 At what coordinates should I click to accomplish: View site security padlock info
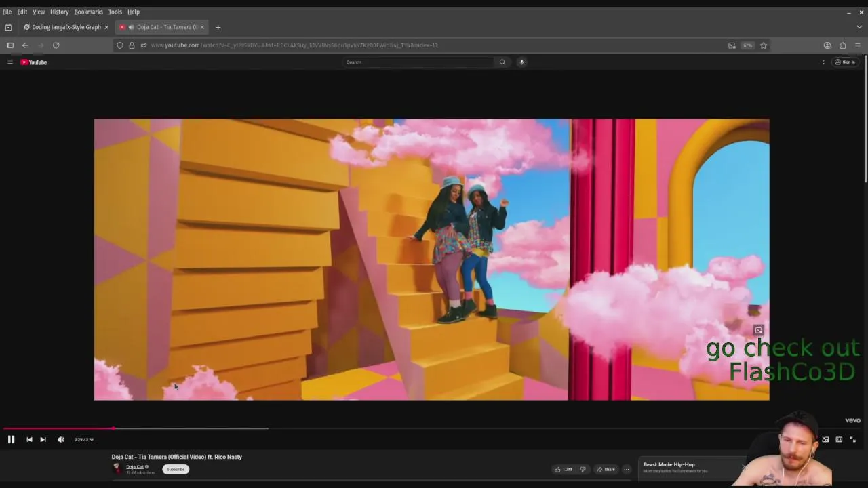[x=132, y=45]
